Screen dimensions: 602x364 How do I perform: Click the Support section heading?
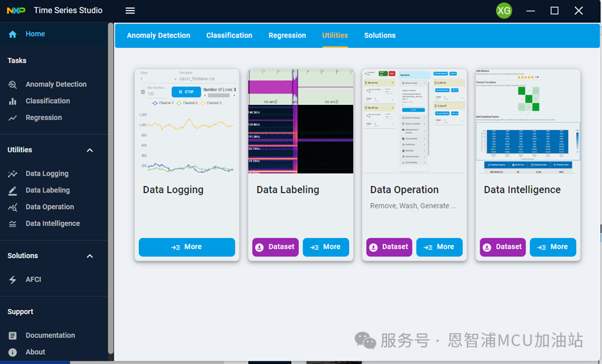pyautogui.click(x=20, y=312)
